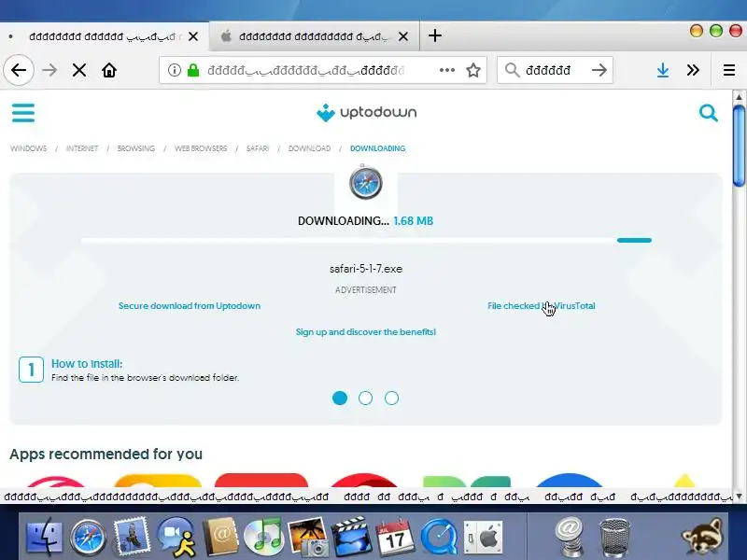
Task: Click the raccoon icon in dock
Action: [703, 538]
